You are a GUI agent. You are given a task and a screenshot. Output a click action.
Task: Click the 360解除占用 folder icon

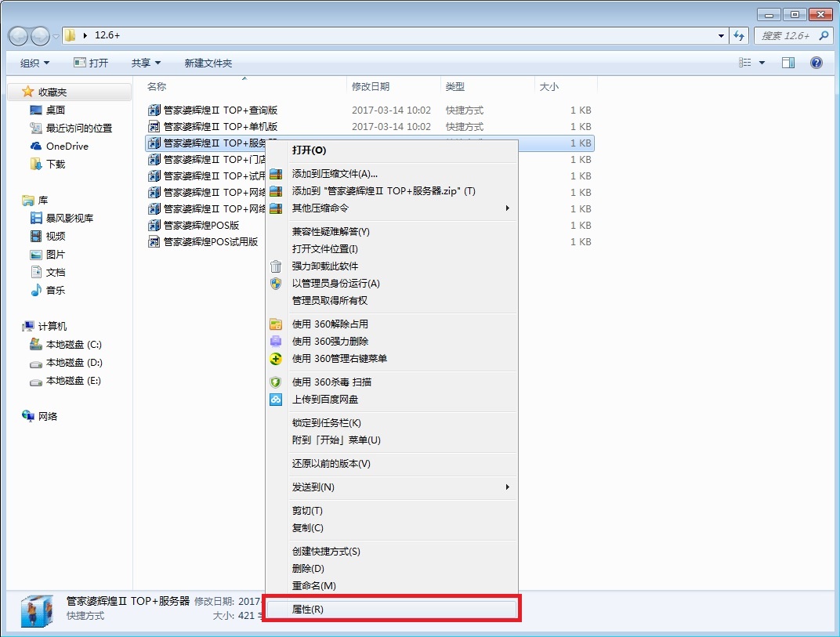point(276,324)
